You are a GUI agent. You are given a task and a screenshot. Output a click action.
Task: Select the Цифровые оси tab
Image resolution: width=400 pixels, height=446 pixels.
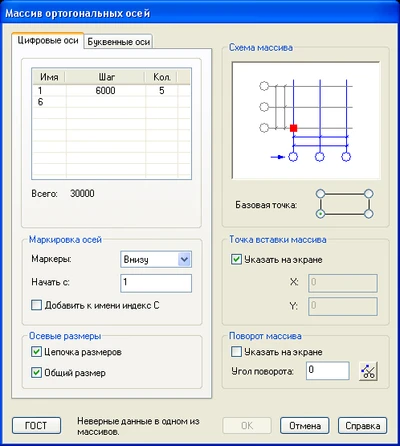[x=48, y=41]
